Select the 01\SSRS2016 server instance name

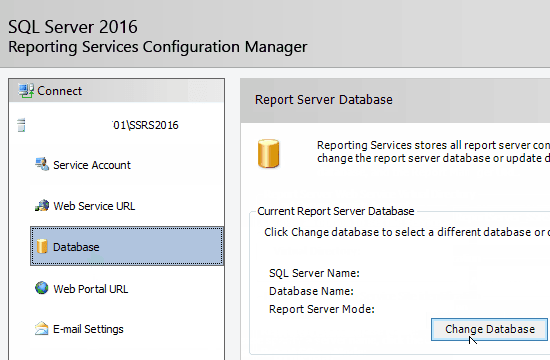[145, 125]
